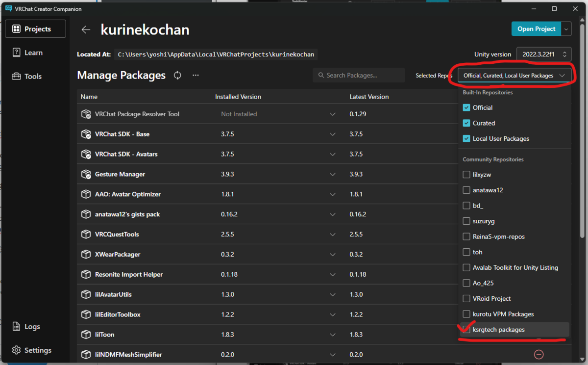The height and width of the screenshot is (365, 588).
Task: Click the lilToon package icon
Action: click(86, 335)
